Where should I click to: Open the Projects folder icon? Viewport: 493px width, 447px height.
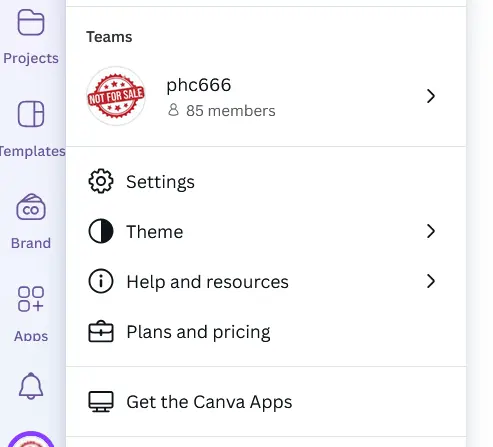click(x=31, y=22)
